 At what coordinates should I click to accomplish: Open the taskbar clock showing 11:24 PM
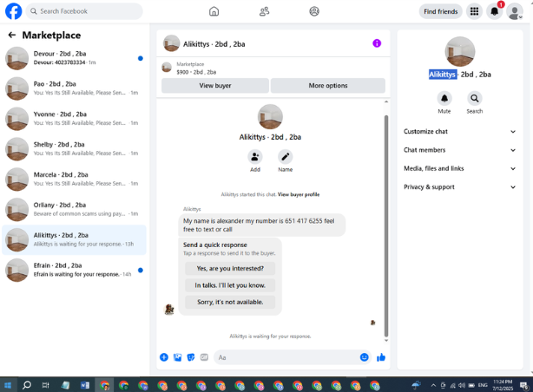[503, 385]
